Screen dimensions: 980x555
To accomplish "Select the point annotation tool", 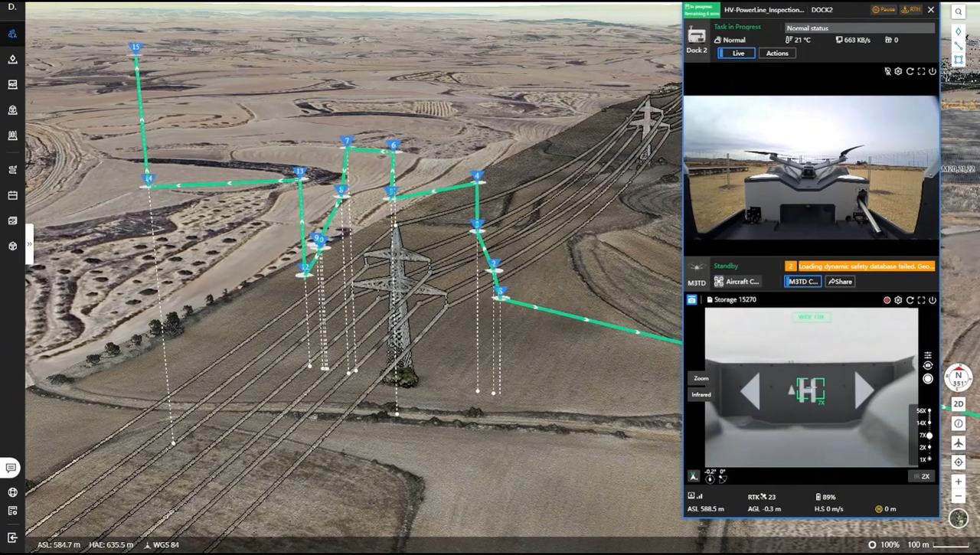I will point(959,31).
